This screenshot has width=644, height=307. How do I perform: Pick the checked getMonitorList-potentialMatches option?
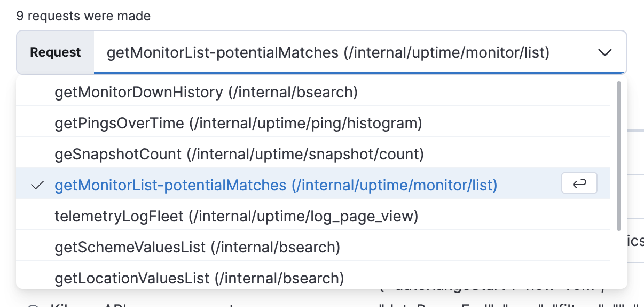pos(276,186)
